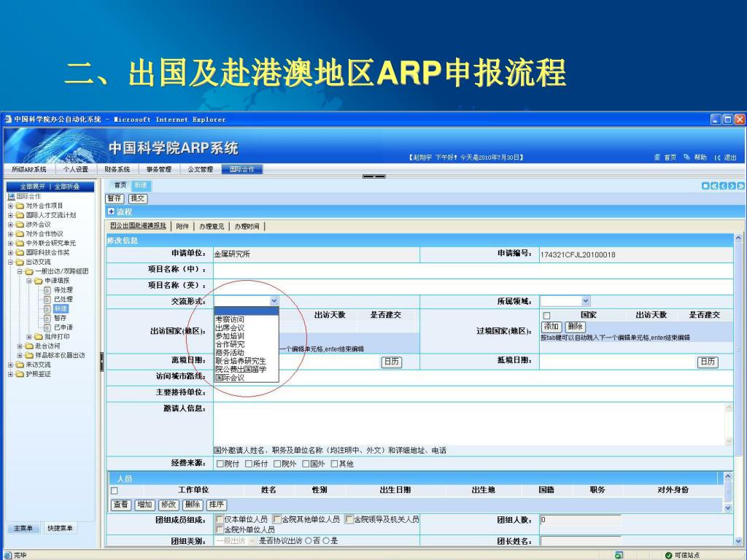The width and height of the screenshot is (747, 560).
Task: Click the vertical sidebar splitter handle
Action: [x=101, y=362]
